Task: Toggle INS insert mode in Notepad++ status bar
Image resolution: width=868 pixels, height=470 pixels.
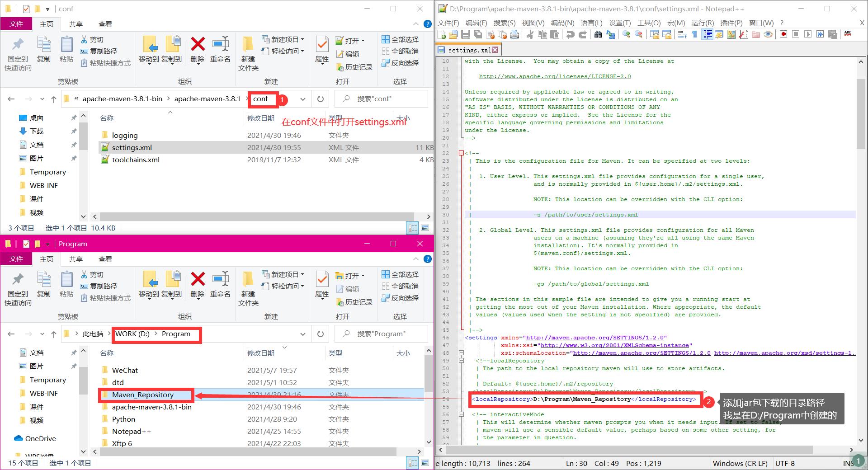Action: point(848,463)
